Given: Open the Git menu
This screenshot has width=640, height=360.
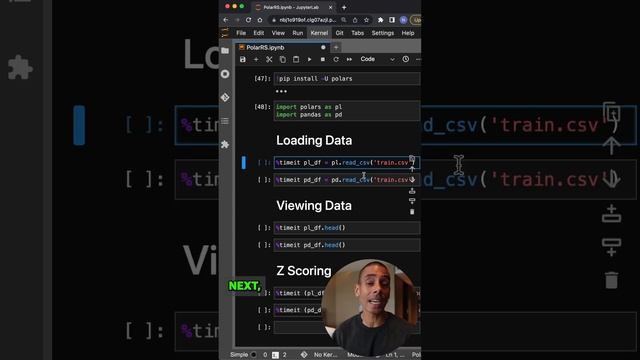Looking at the screenshot, I should coord(339,33).
